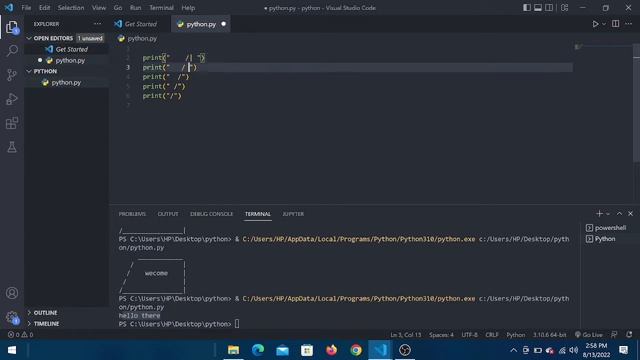Screen dimensions: 640x360
Task: Run the Python file with play button
Action: 595,24
